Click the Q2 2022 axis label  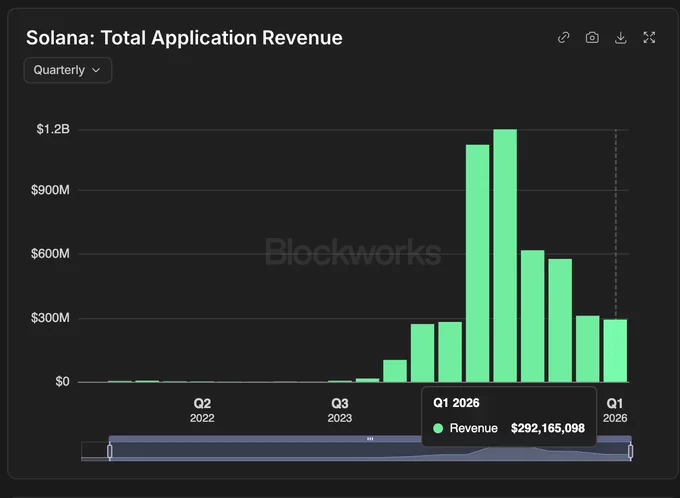202,410
